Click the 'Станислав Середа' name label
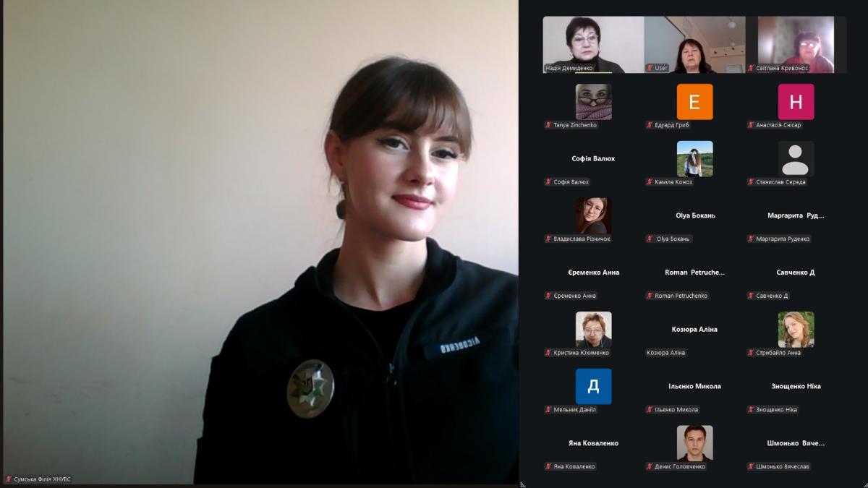The width and height of the screenshot is (868, 488). click(780, 182)
